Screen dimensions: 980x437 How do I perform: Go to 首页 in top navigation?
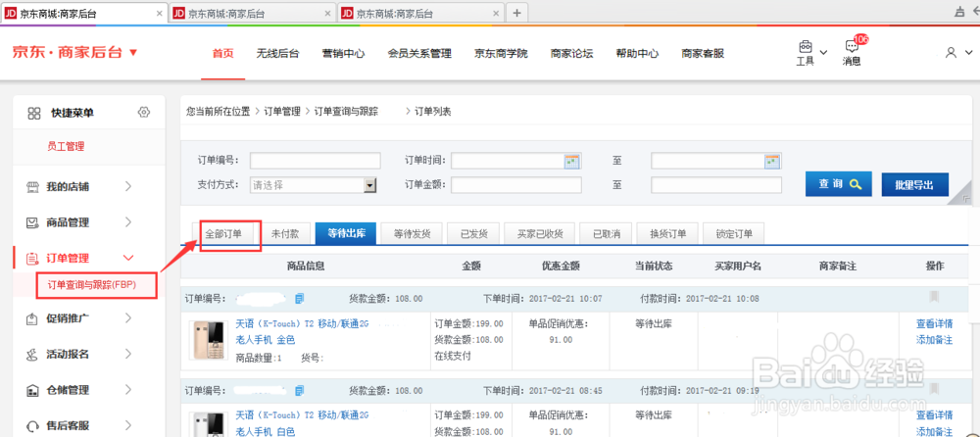tap(222, 54)
